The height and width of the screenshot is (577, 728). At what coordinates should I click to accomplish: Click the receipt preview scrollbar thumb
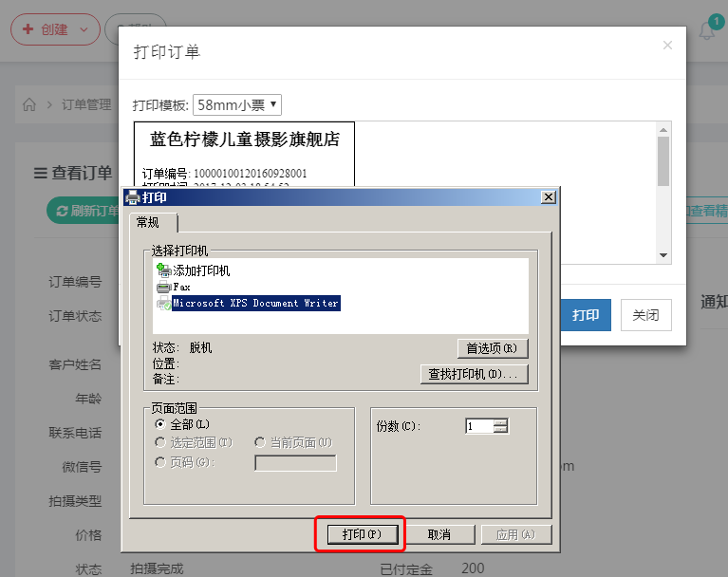(x=663, y=161)
